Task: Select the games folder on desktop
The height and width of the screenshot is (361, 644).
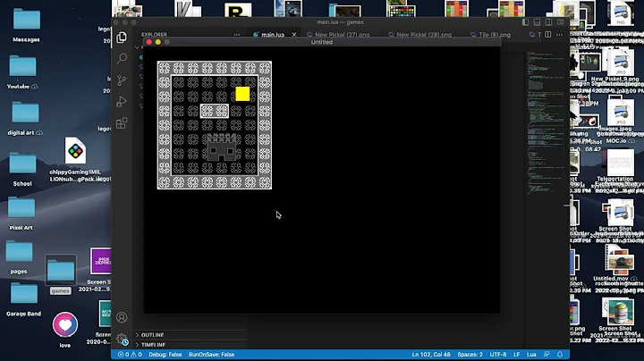Action: click(x=61, y=273)
